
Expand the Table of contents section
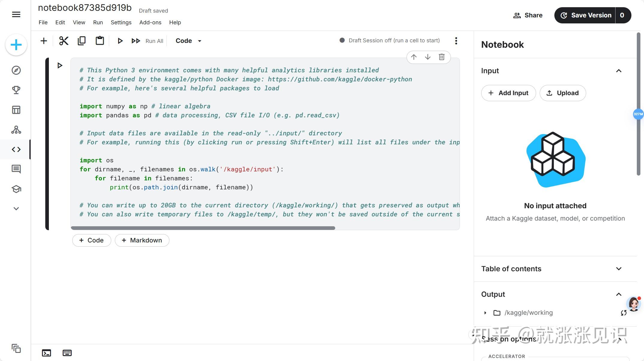[x=619, y=269]
